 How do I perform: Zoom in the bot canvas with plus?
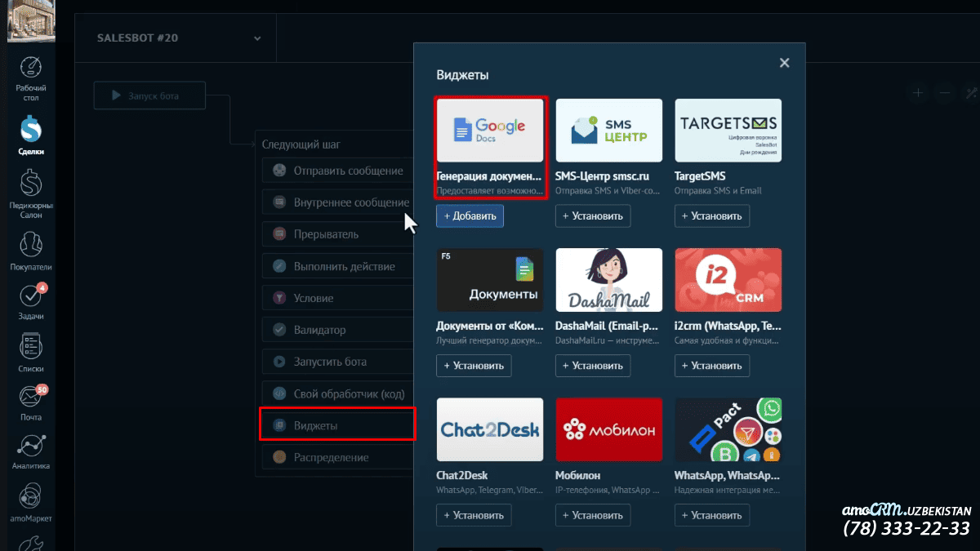[919, 93]
